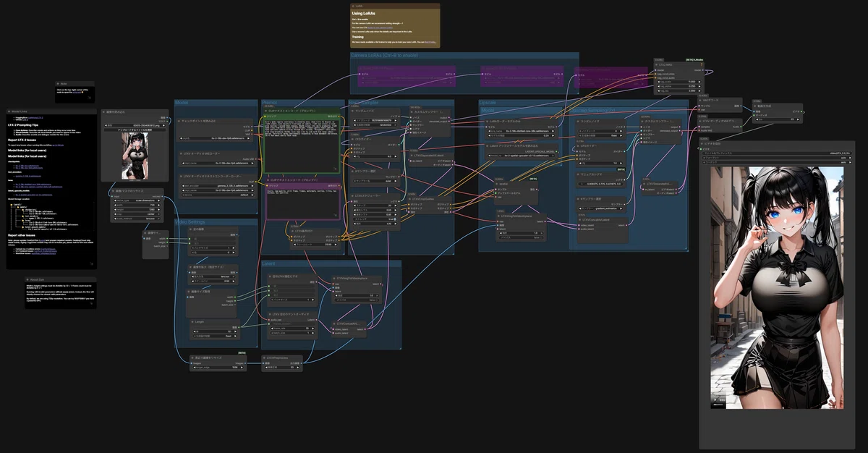Click the LoRA strength 0.20 field in Upscale Model
The width and height of the screenshot is (868, 453).
pos(522,135)
